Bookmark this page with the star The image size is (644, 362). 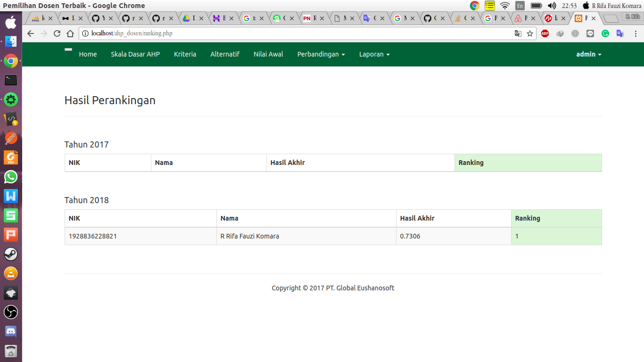coord(530,33)
